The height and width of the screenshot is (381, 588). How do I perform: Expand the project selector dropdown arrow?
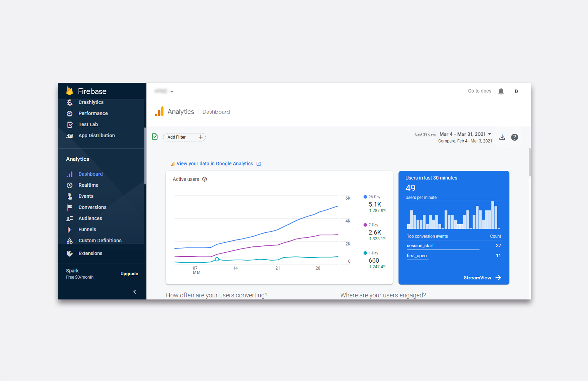point(172,91)
